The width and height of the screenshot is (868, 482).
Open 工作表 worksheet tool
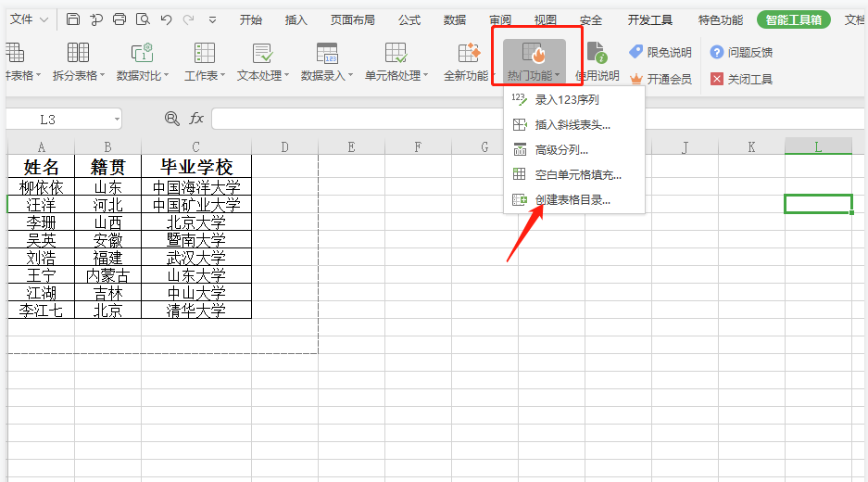pos(205,61)
